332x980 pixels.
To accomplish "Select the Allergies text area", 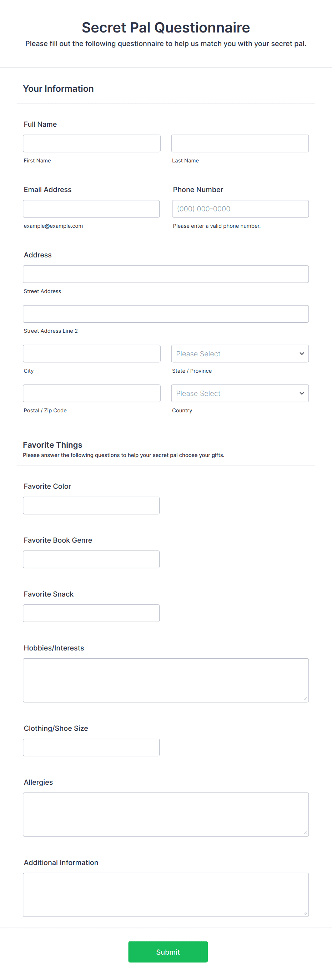I will pyautogui.click(x=165, y=814).
